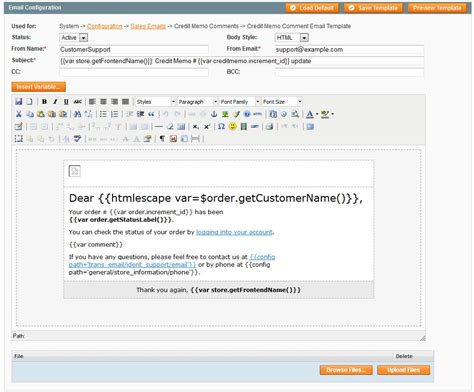The height and width of the screenshot is (392, 474).
Task: Toggle show invisible characters pilcrow icon
Action: pos(162,139)
